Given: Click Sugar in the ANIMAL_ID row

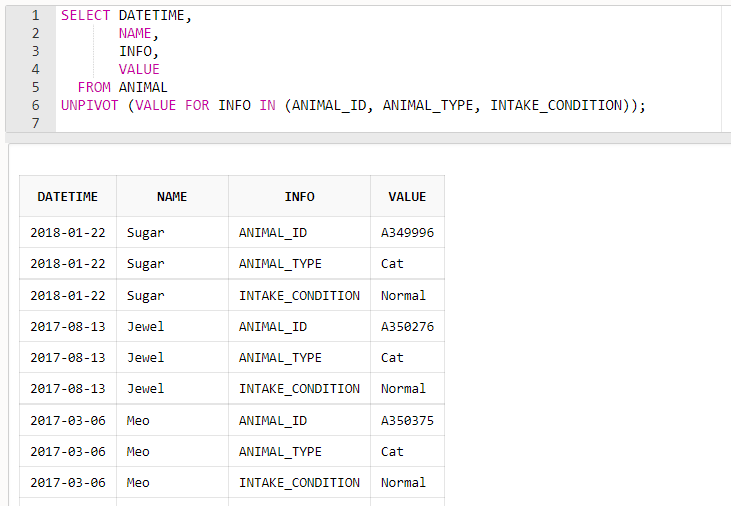Looking at the screenshot, I should click(x=145, y=233).
